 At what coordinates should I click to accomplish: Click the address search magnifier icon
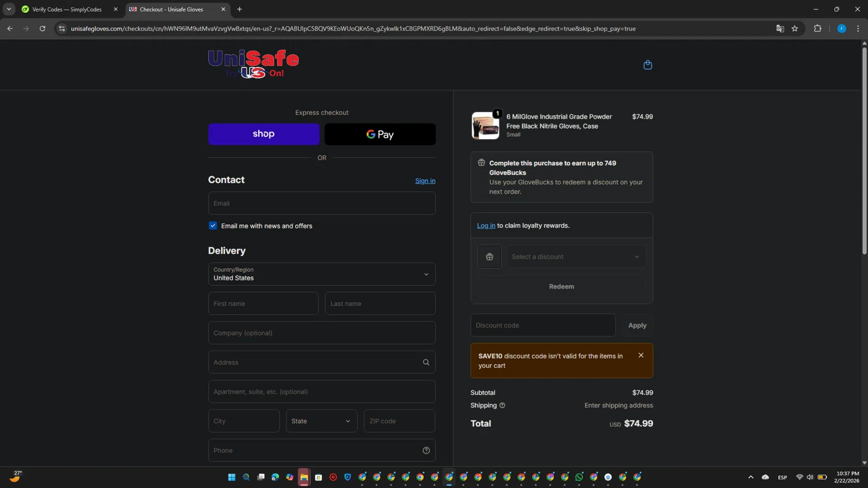point(426,363)
